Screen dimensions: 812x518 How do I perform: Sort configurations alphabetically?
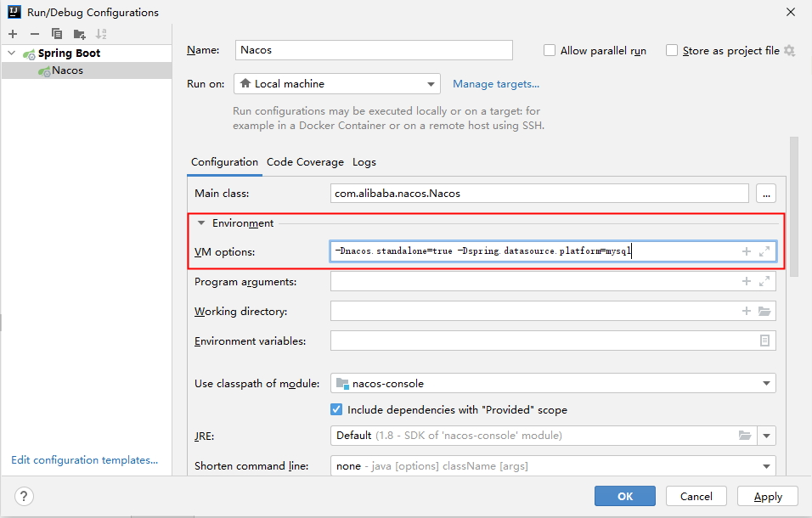[101, 34]
